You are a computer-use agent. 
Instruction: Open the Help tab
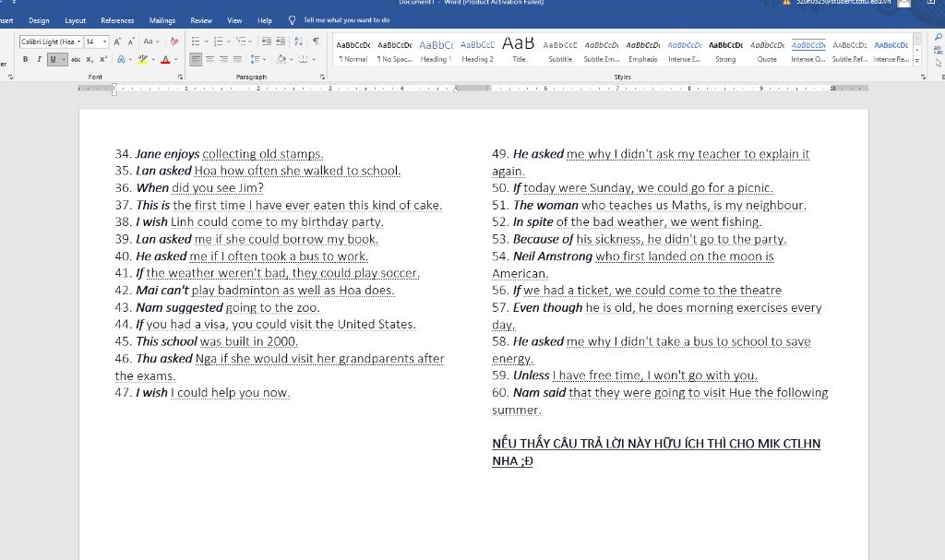pyautogui.click(x=265, y=20)
